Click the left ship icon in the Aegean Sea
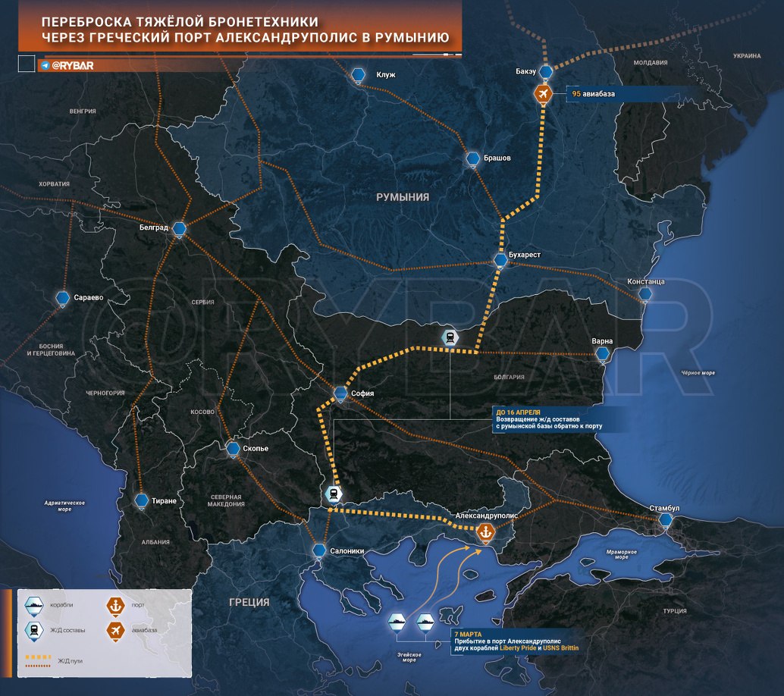784x696 pixels. click(397, 621)
